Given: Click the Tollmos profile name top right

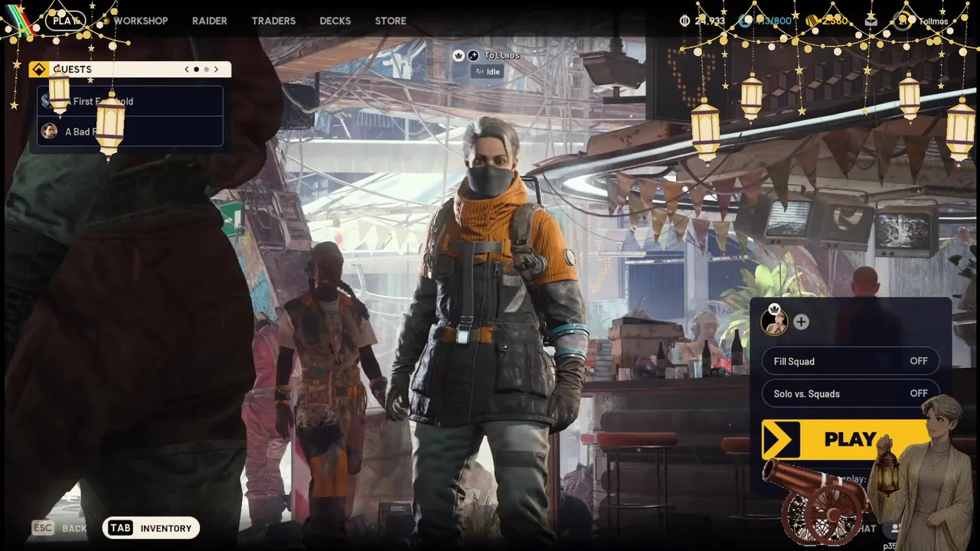Looking at the screenshot, I should coord(933,21).
